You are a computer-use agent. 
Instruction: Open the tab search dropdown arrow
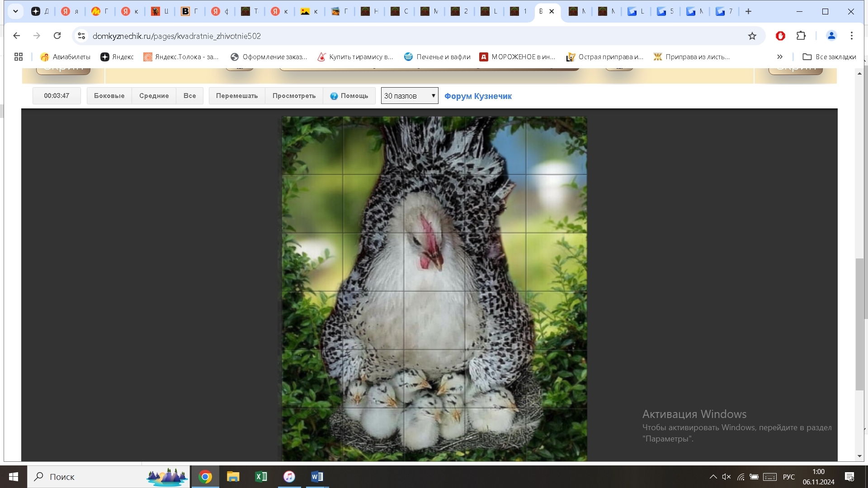pyautogui.click(x=15, y=11)
